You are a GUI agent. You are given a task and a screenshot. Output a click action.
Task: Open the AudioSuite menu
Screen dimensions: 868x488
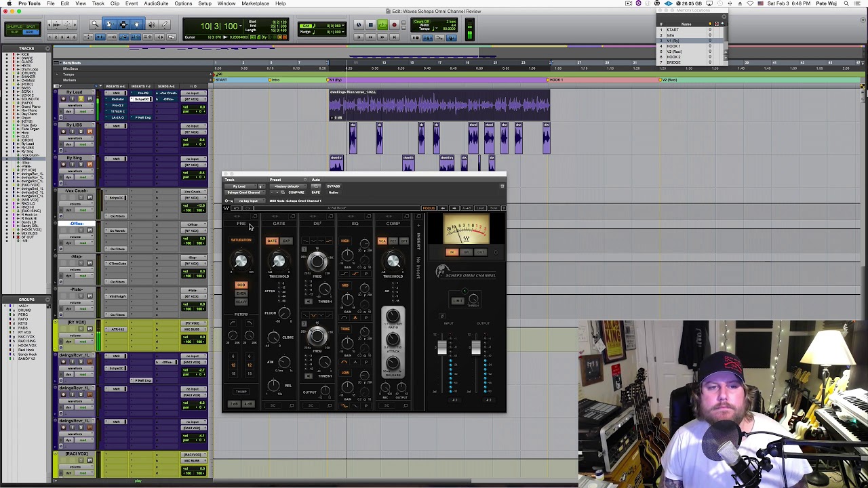156,3
